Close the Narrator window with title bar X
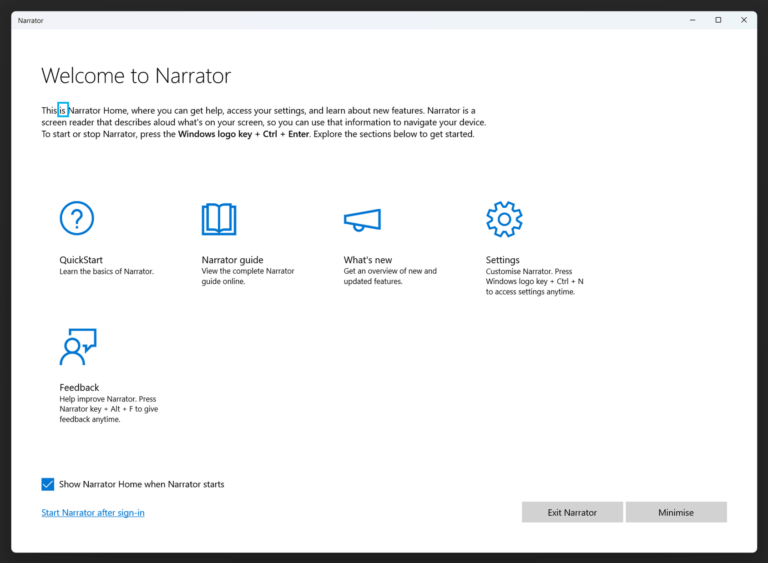768x563 pixels. (743, 20)
